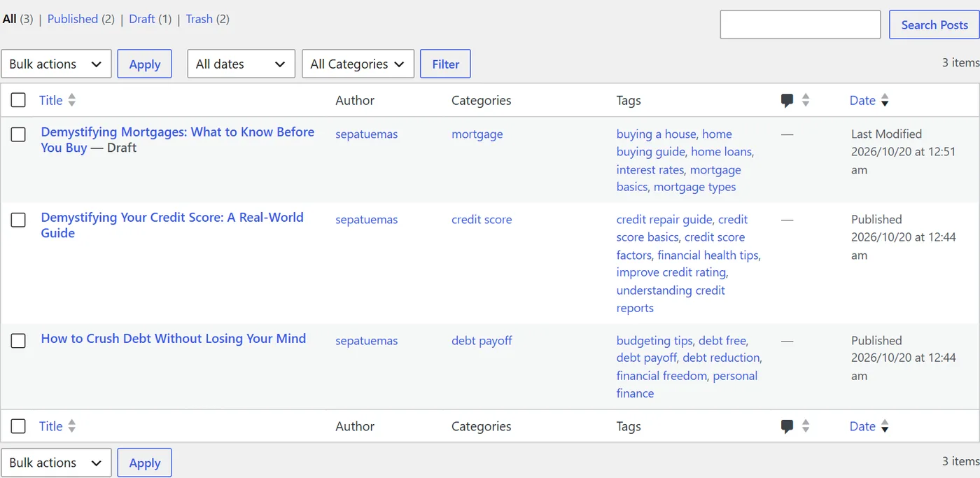Click the Filter button
Image resolution: width=980 pixels, height=478 pixels.
(x=445, y=64)
